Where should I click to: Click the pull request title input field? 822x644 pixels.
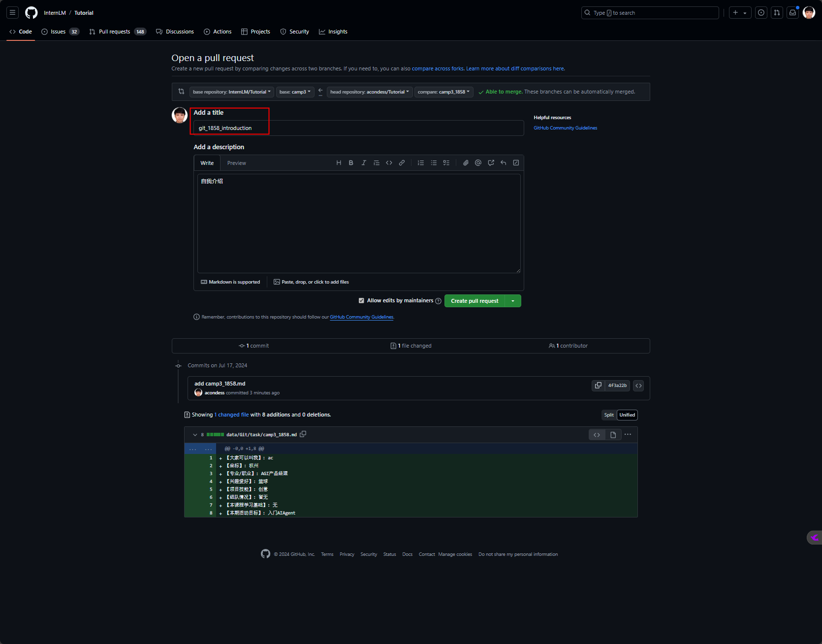coord(358,128)
